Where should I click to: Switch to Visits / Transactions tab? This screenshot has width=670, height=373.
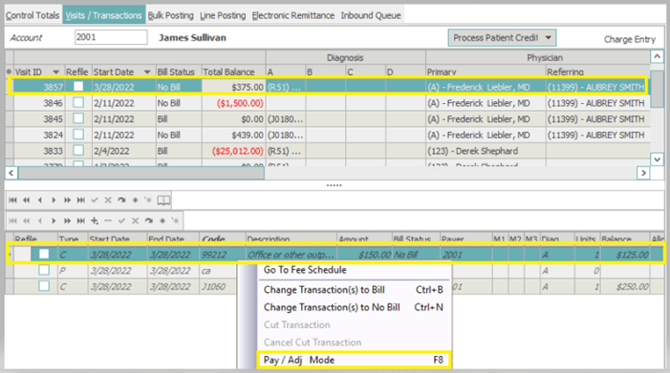(104, 15)
